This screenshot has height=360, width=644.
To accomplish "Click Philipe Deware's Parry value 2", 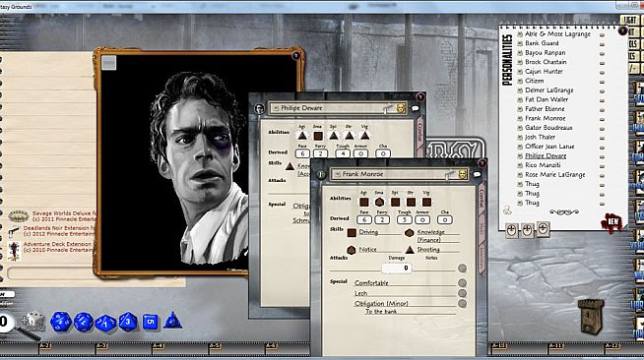I will 320,153.
